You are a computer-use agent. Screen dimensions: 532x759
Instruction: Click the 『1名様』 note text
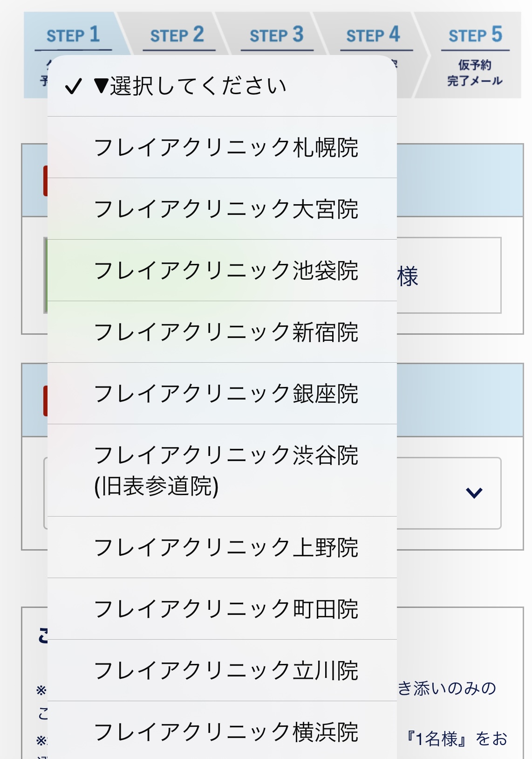point(438,739)
